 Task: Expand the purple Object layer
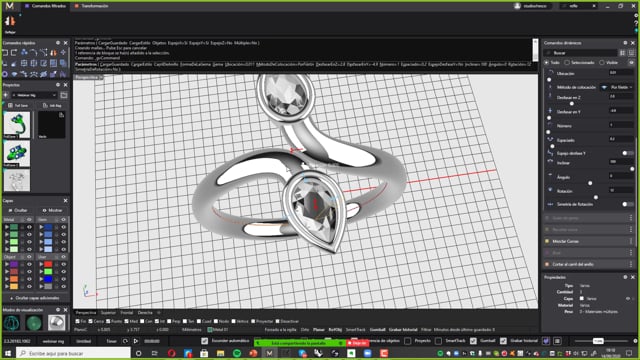[7, 264]
